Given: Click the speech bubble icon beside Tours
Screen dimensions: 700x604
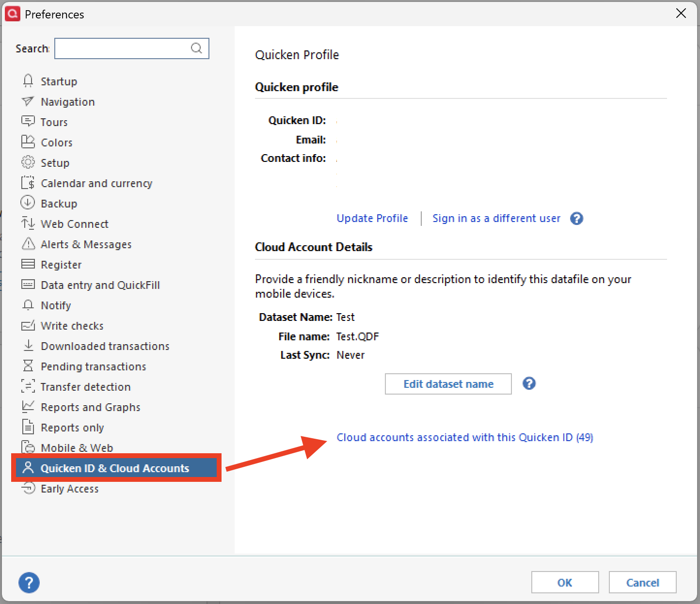Looking at the screenshot, I should (x=28, y=121).
